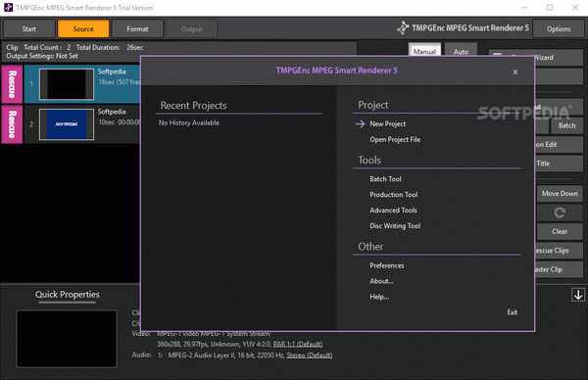Screen dimensions: 588x380
Task: Maximize the TMPGEnc window
Action: 550,8
